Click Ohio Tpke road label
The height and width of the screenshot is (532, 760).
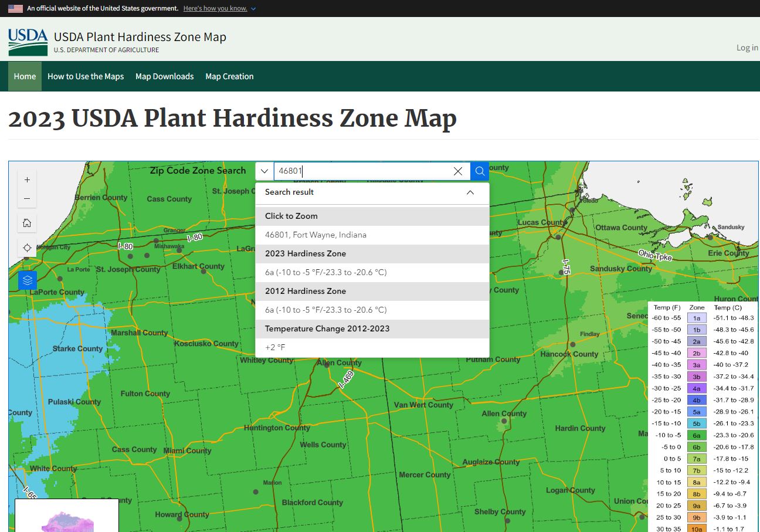[655, 255]
